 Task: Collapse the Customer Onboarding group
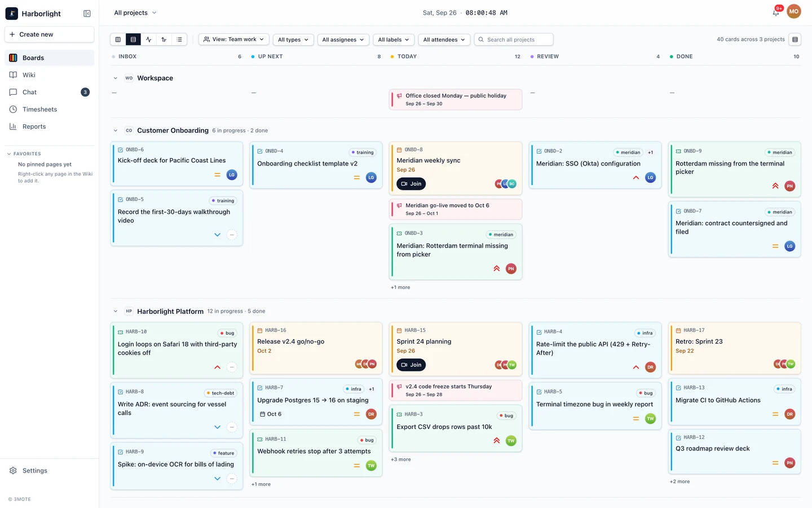pos(116,130)
